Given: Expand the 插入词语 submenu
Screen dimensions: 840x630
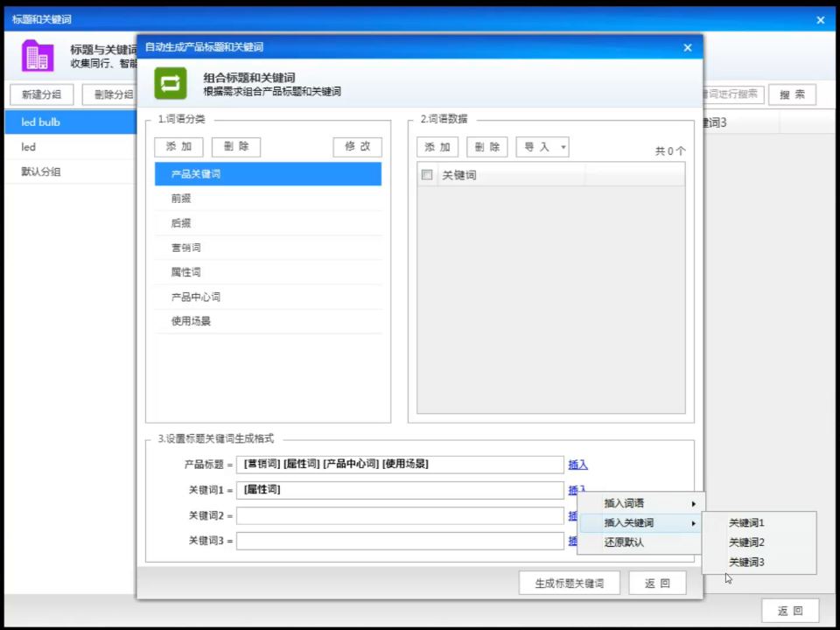Looking at the screenshot, I should (x=640, y=503).
